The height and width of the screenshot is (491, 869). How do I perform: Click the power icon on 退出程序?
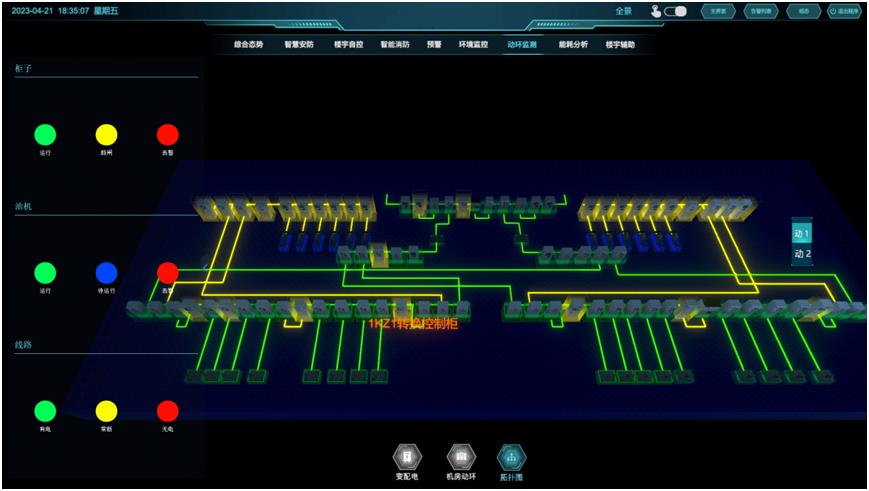pyautogui.click(x=833, y=12)
